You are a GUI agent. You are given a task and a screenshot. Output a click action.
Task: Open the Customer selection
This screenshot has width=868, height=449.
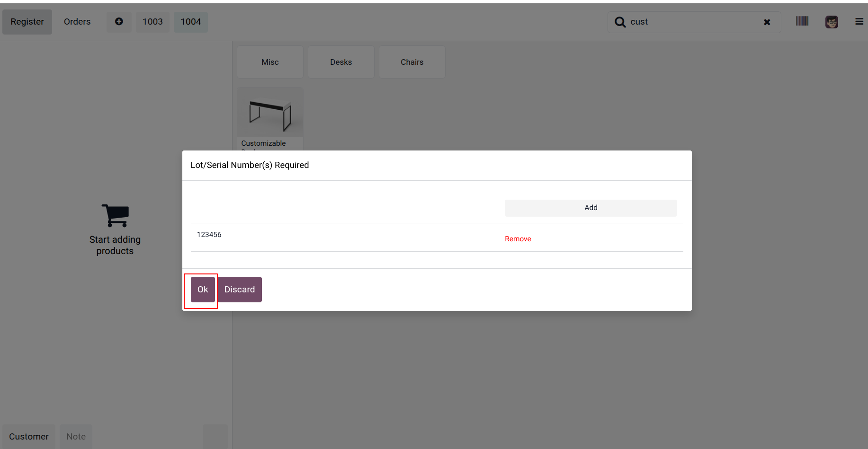click(29, 437)
